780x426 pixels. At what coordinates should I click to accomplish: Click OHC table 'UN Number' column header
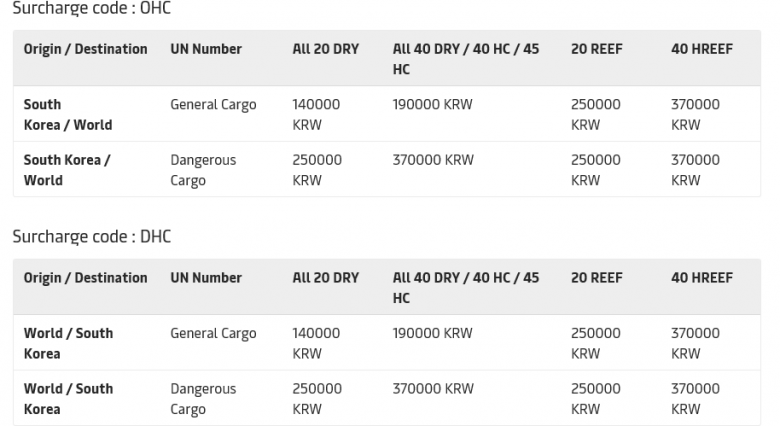point(206,49)
